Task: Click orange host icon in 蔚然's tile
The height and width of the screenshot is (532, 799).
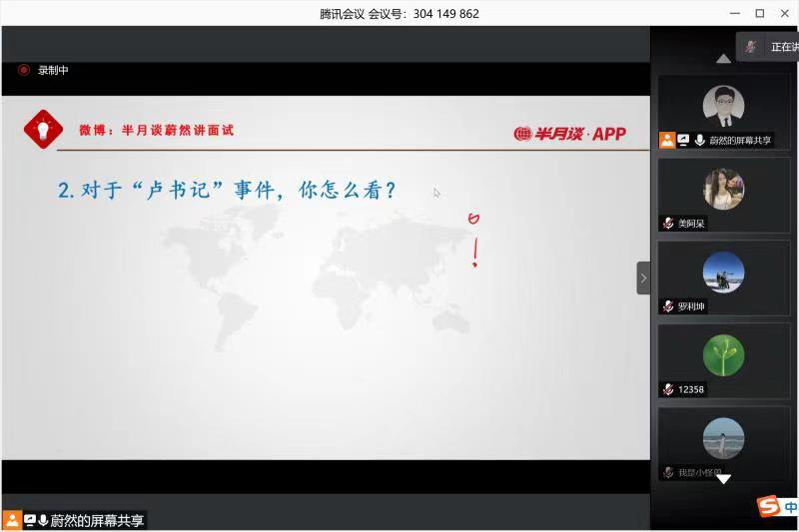Action: tap(667, 140)
